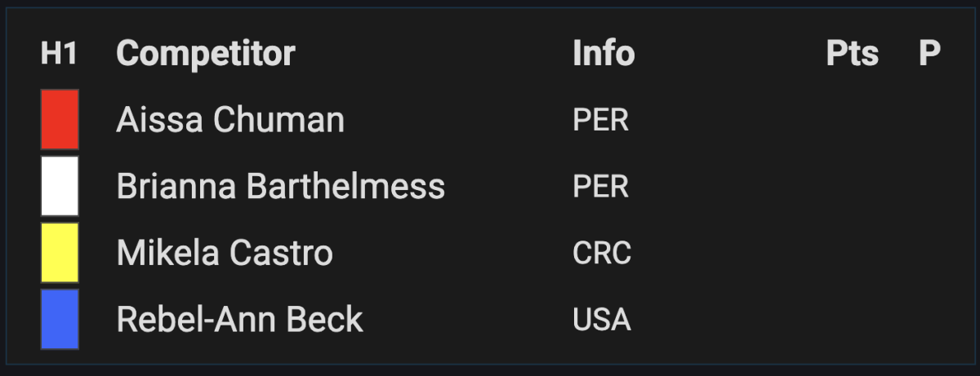Click the Info column header

click(x=604, y=54)
